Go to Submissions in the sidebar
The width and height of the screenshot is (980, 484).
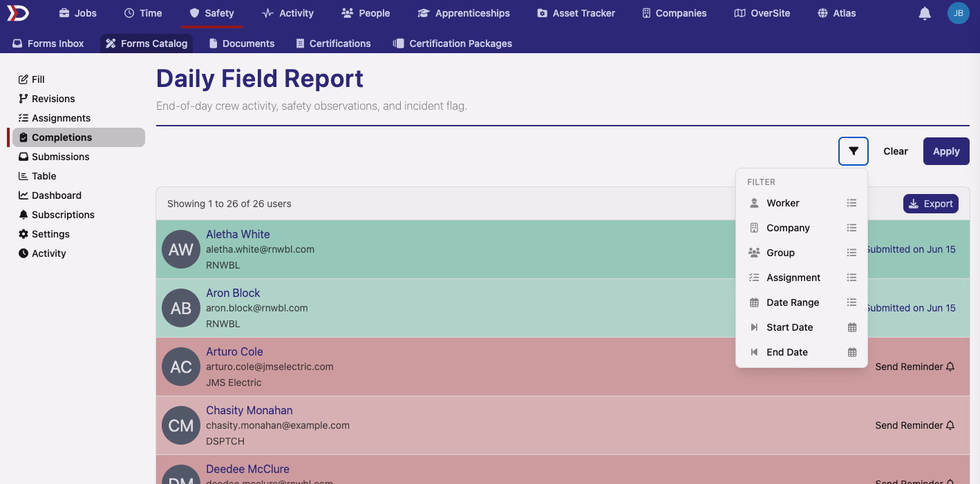[x=79, y=157]
